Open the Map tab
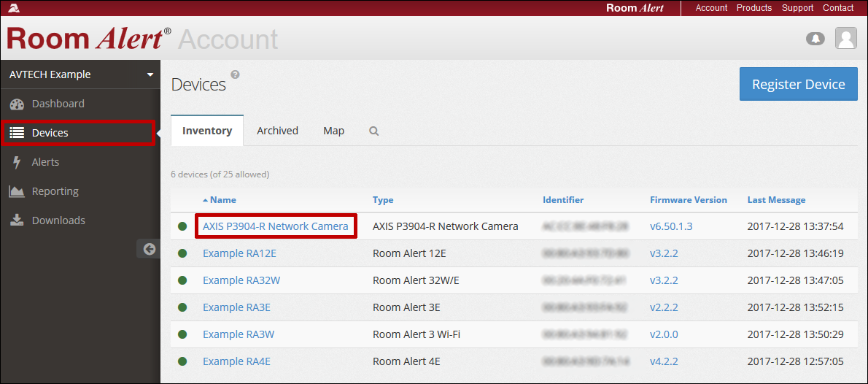The height and width of the screenshot is (384, 868). pyautogui.click(x=333, y=131)
